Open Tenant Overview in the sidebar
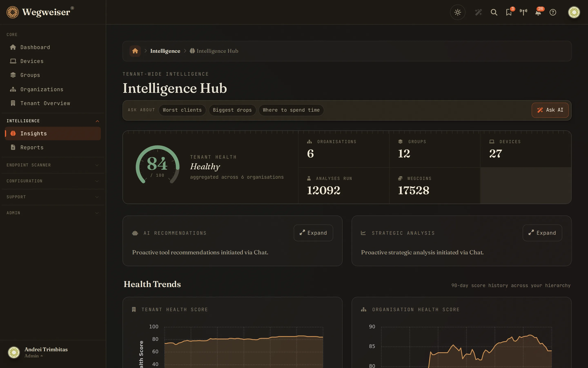 (x=53, y=103)
